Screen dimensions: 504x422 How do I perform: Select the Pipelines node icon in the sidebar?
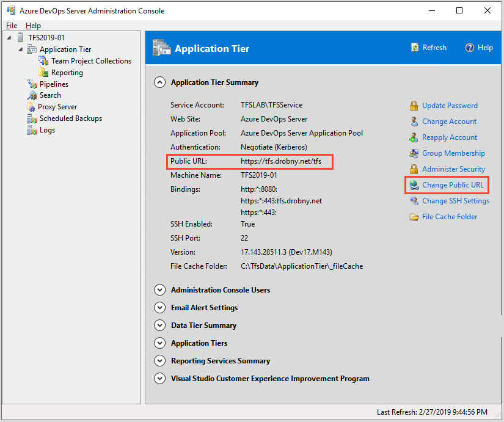[32, 84]
